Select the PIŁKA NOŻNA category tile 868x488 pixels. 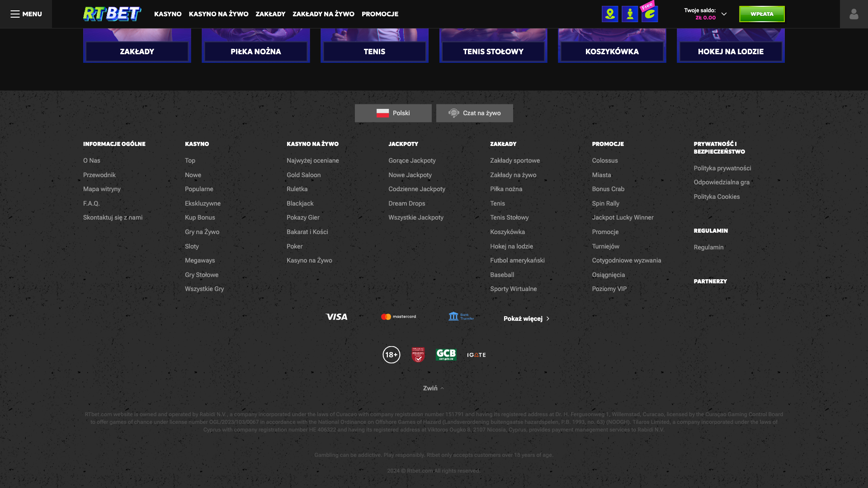pos(256,52)
